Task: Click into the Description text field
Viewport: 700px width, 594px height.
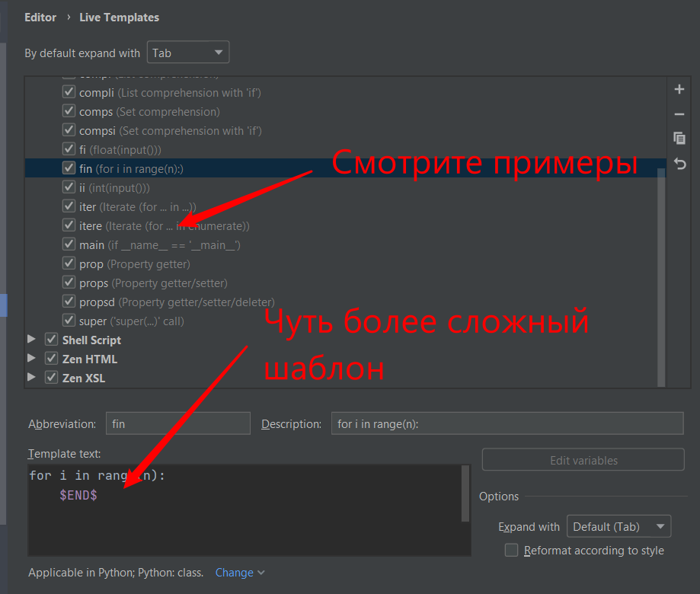Action: [507, 423]
